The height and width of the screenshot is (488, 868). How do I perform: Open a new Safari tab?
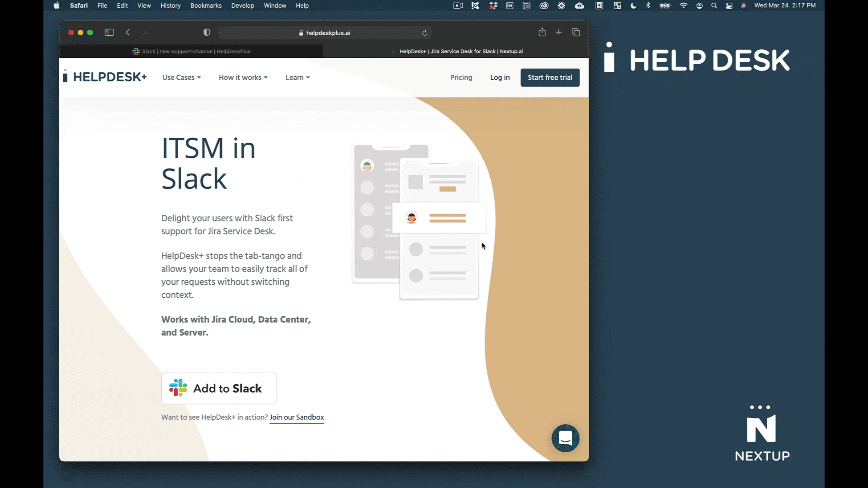[x=559, y=32]
